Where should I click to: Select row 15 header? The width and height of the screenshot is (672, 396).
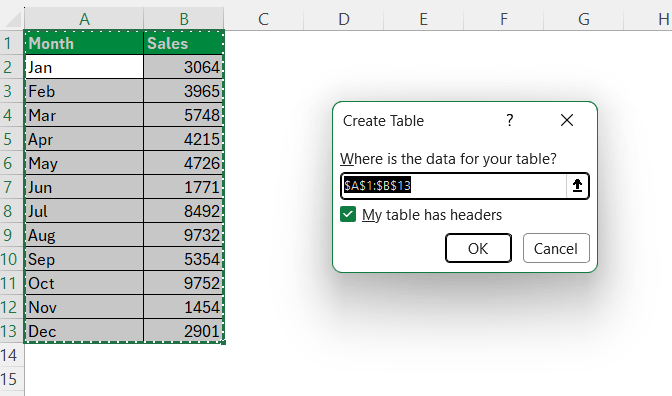[x=12, y=379]
